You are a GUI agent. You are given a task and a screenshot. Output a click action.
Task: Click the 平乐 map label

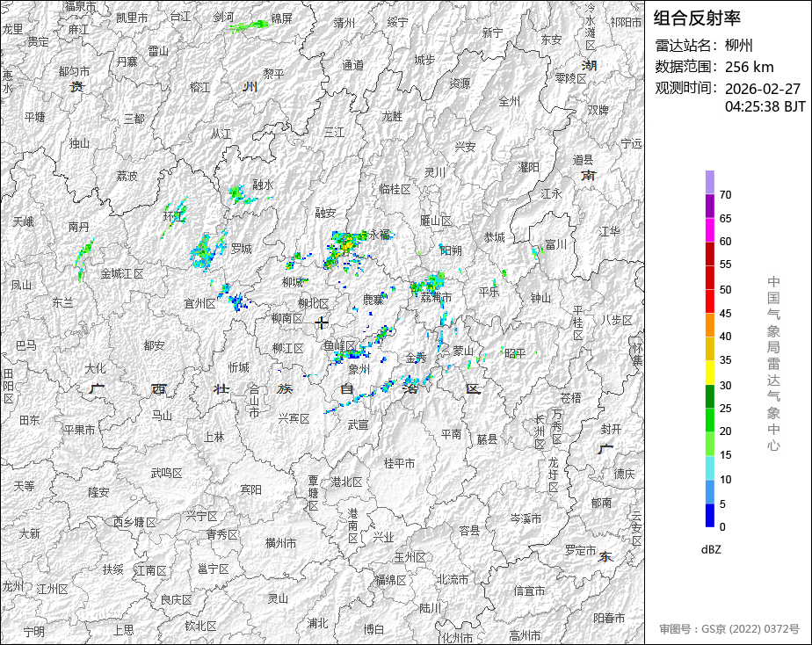click(x=489, y=292)
